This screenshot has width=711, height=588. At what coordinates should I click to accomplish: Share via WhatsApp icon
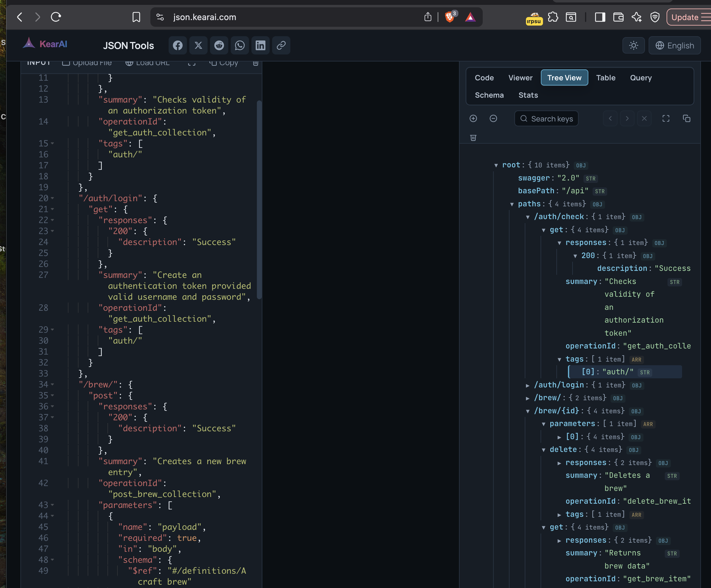tap(240, 45)
